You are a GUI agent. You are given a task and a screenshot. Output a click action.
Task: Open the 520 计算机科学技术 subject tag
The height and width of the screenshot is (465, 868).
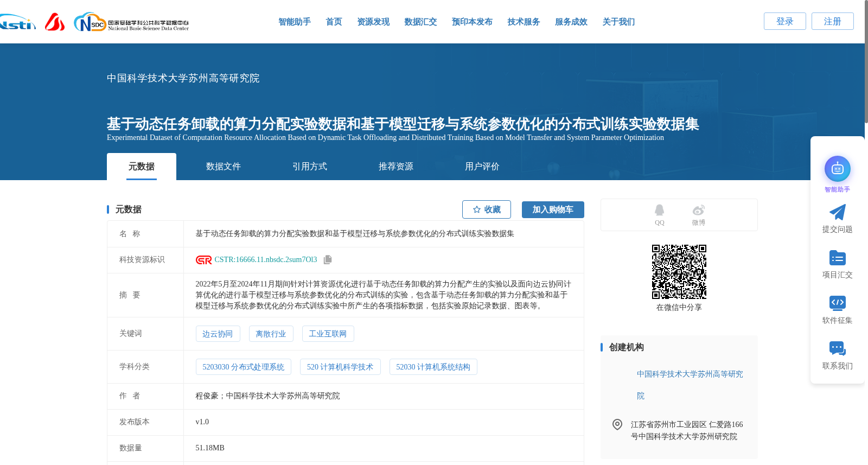340,367
